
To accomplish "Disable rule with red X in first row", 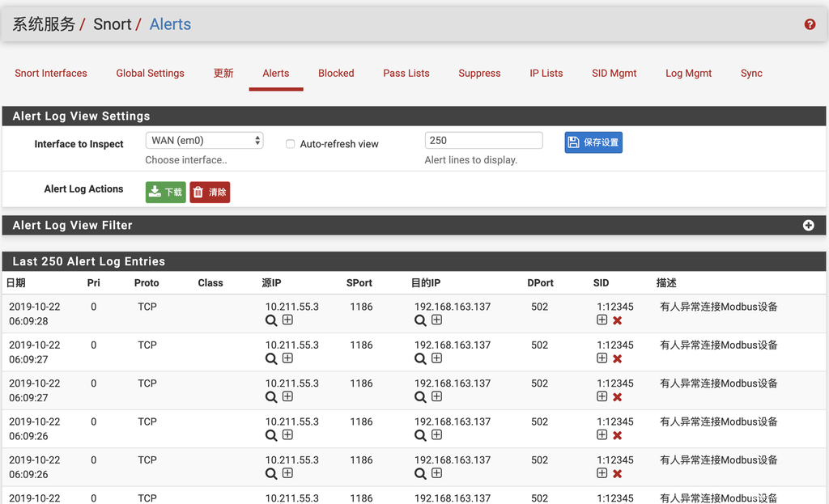I will (x=618, y=320).
